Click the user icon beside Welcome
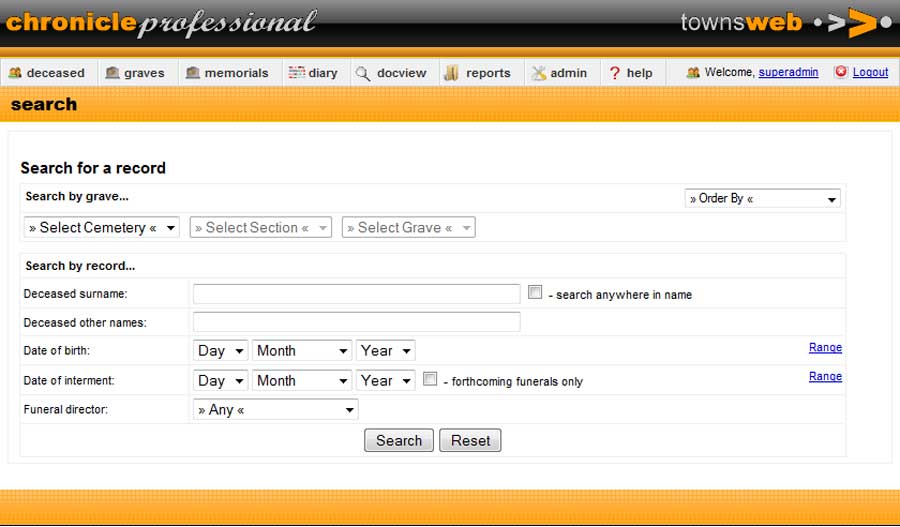This screenshot has width=900, height=527. tap(693, 72)
